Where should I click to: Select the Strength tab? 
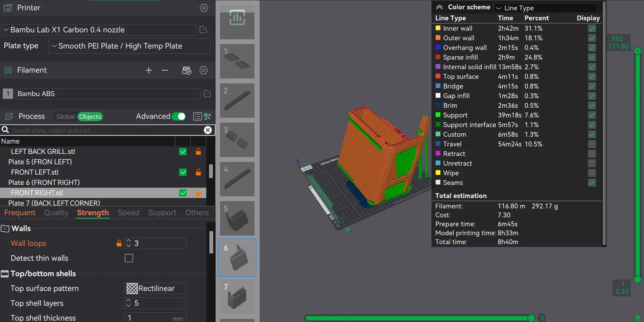[x=93, y=213]
